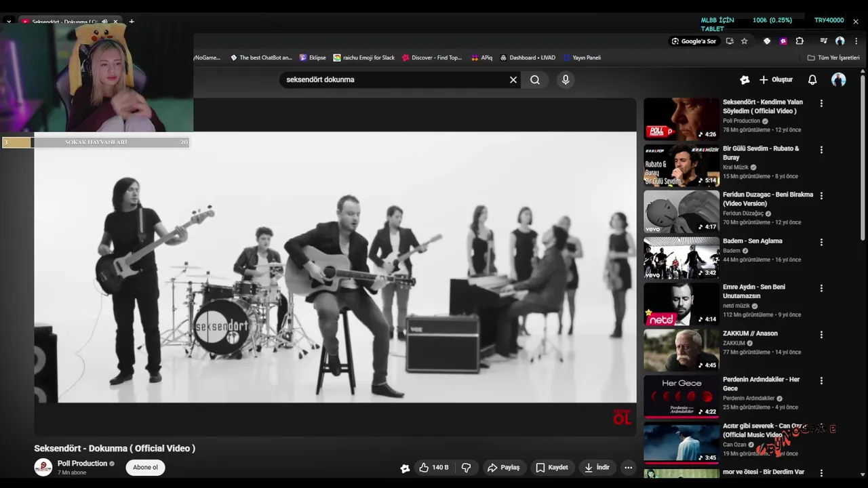Open options for Perdenin Ardındakiler - Her Gece
Image resolution: width=868 pixels, height=488 pixels.
tap(821, 381)
